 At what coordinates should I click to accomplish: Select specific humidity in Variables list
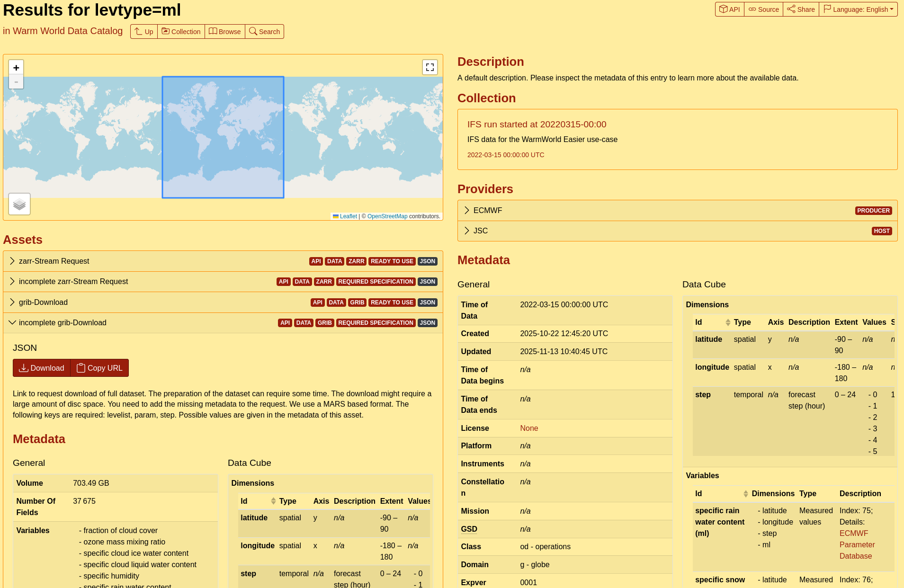[111, 576]
